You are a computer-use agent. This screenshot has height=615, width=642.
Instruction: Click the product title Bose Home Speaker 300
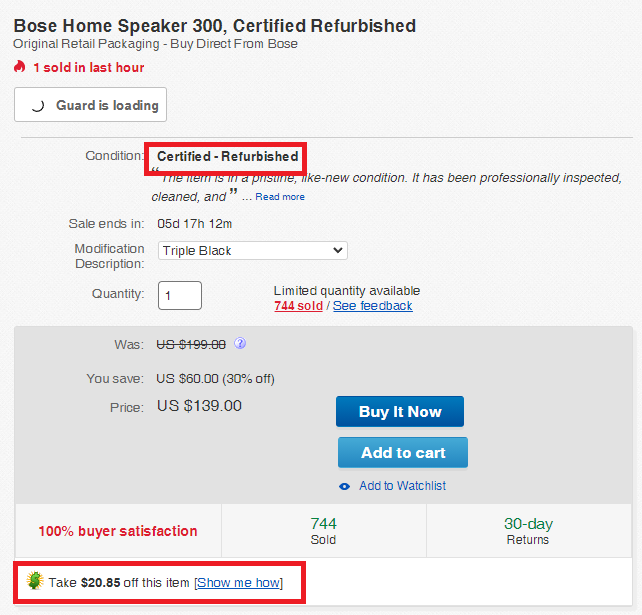[x=215, y=26]
